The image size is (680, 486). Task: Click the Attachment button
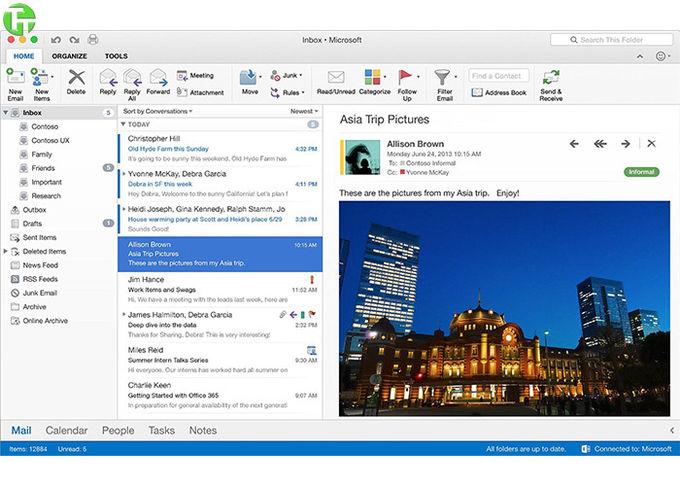(x=200, y=92)
